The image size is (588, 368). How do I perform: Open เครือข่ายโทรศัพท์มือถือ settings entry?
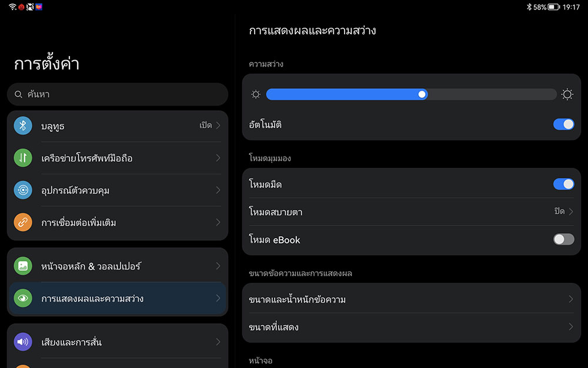pyautogui.click(x=118, y=158)
